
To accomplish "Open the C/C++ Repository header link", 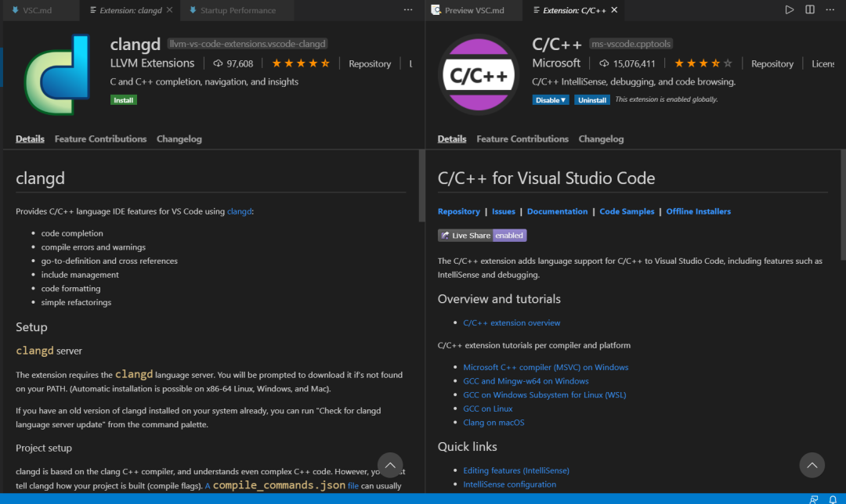I will (772, 63).
